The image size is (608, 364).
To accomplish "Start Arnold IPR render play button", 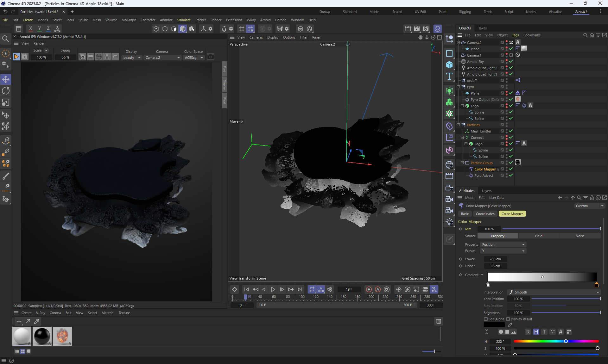I will (16, 57).
